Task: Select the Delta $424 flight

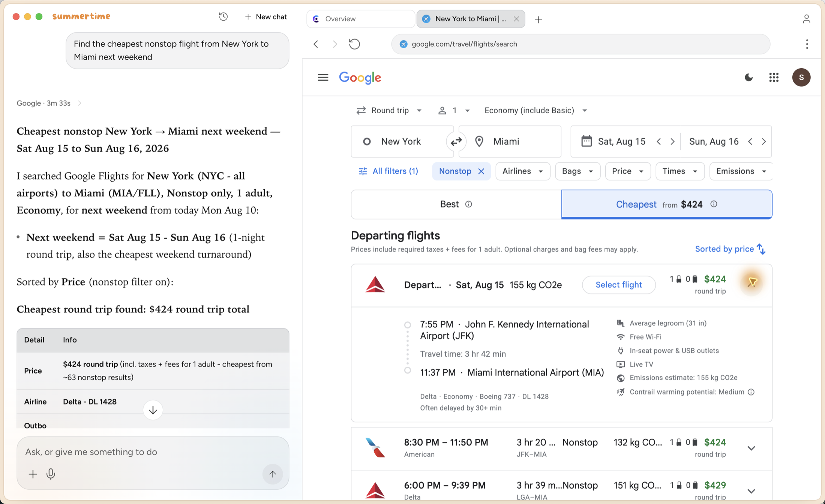Action: click(619, 285)
